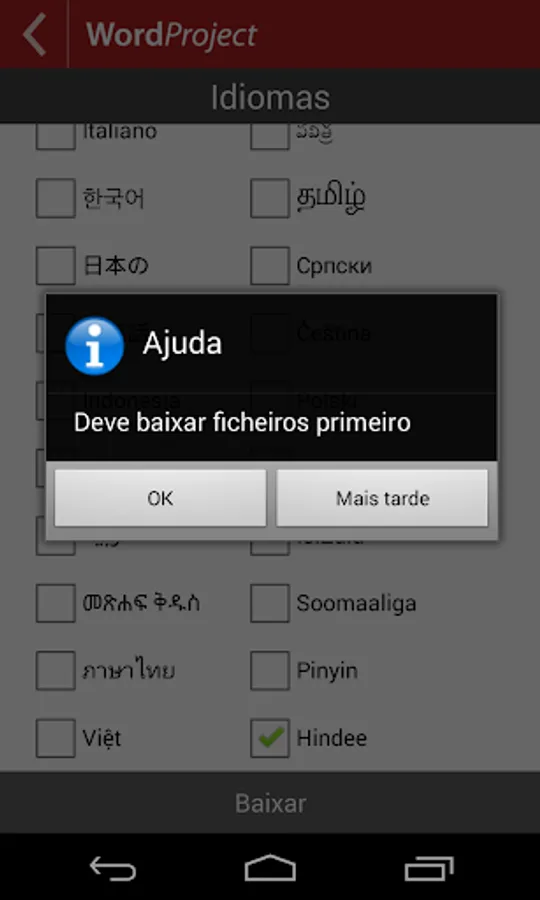The height and width of the screenshot is (900, 540).
Task: Dismiss dialog with Mais tarde button
Action: tap(382, 498)
